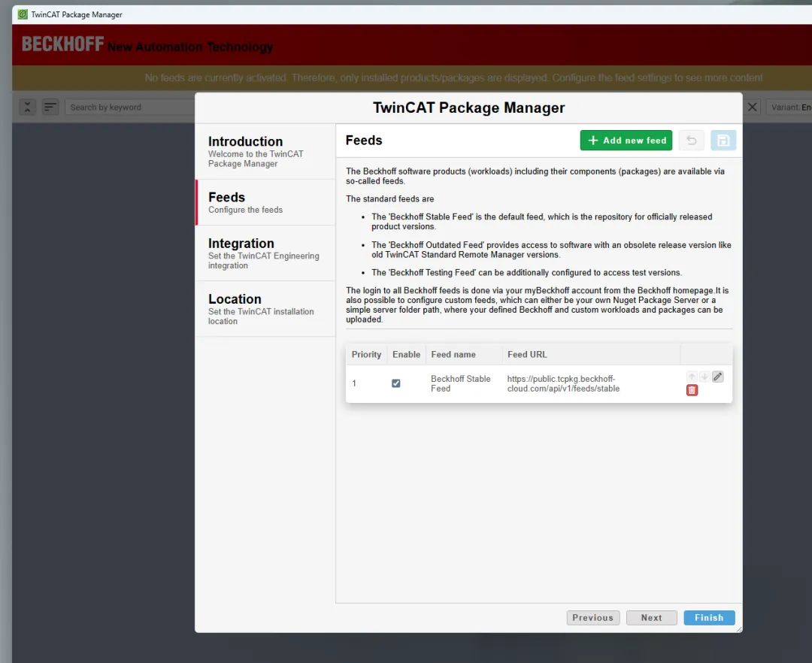Screen dimensions: 812x663
Task: Click the Add new feed button
Action: 626,141
